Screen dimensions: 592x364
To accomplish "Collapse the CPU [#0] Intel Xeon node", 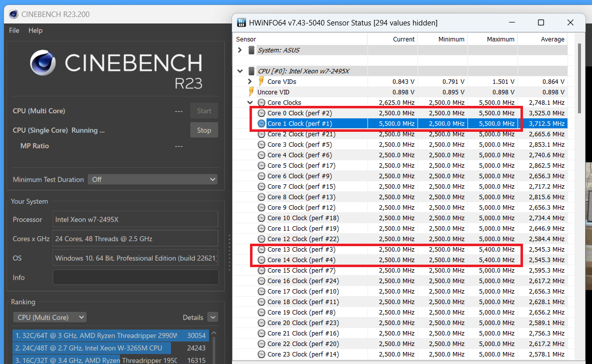I will click(x=239, y=71).
